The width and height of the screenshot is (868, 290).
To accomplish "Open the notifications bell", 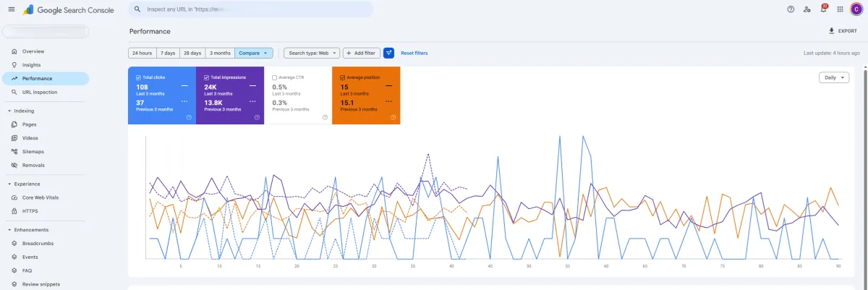I will [x=823, y=9].
